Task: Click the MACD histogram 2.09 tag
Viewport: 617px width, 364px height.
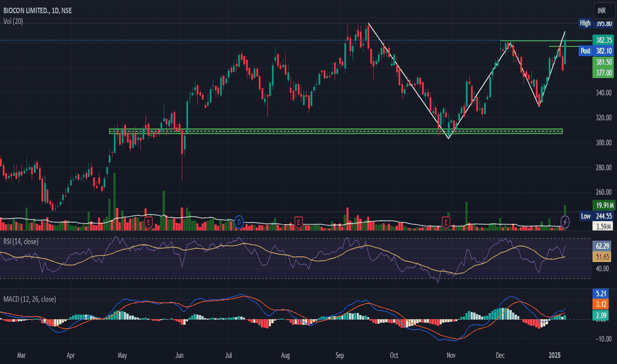Action: pyautogui.click(x=601, y=315)
